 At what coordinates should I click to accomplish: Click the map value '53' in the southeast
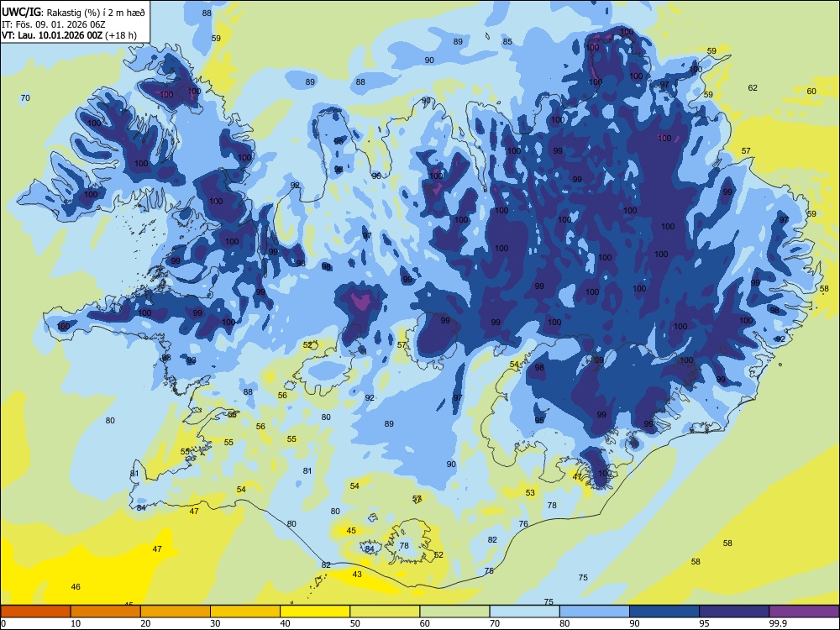pos(530,493)
